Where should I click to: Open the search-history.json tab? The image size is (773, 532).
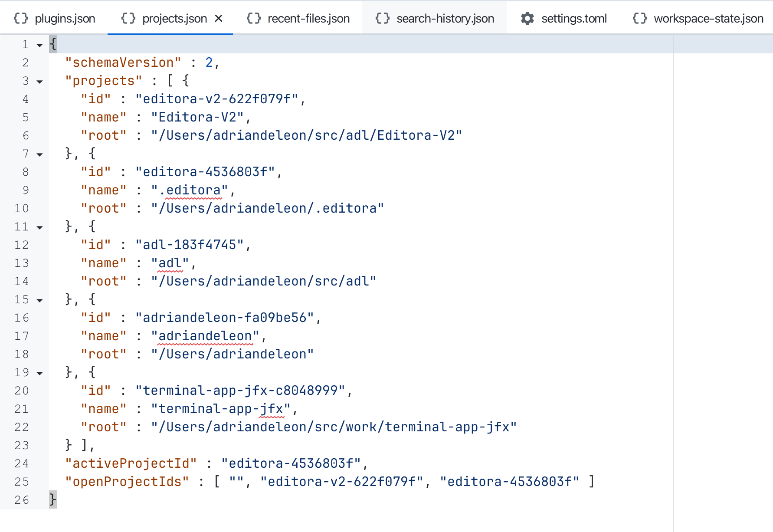coord(434,18)
